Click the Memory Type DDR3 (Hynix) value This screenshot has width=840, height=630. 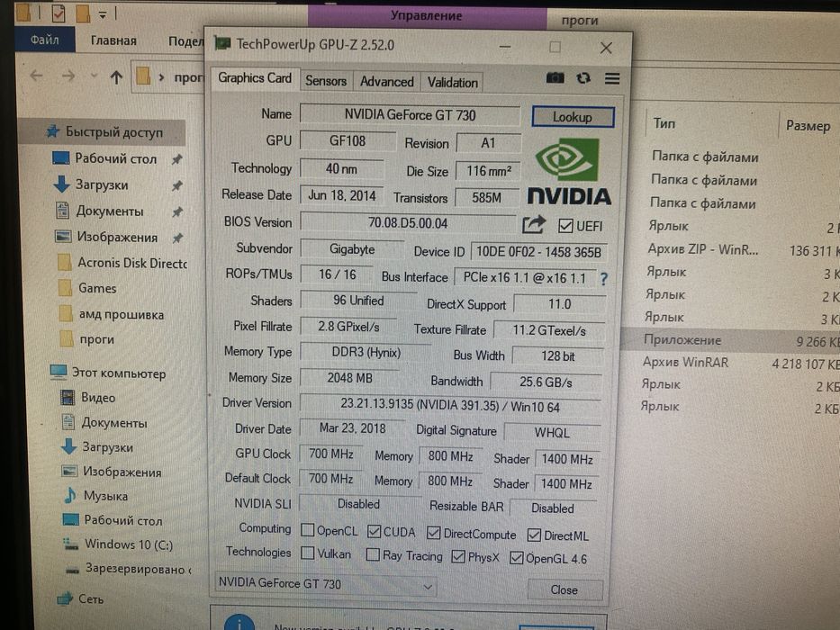click(x=366, y=353)
